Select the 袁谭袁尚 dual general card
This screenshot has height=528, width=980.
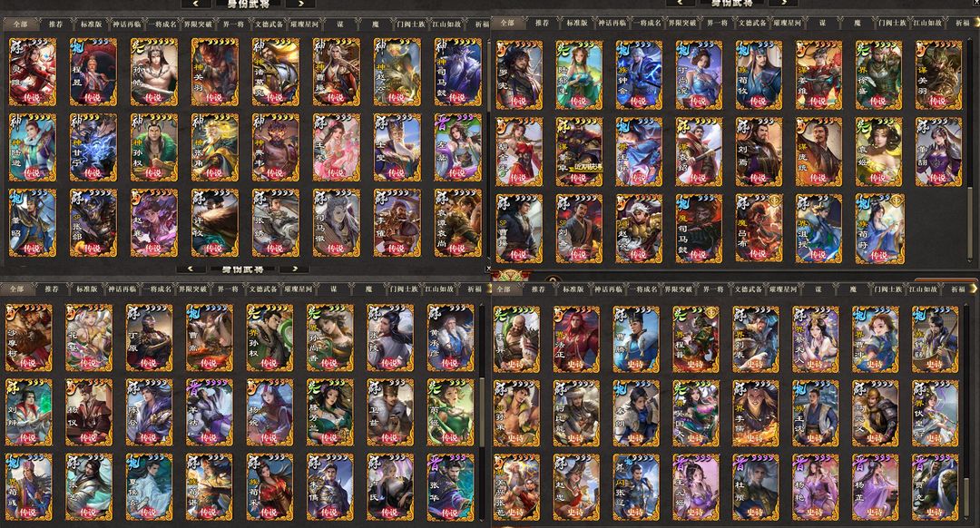pyautogui.click(x=458, y=223)
